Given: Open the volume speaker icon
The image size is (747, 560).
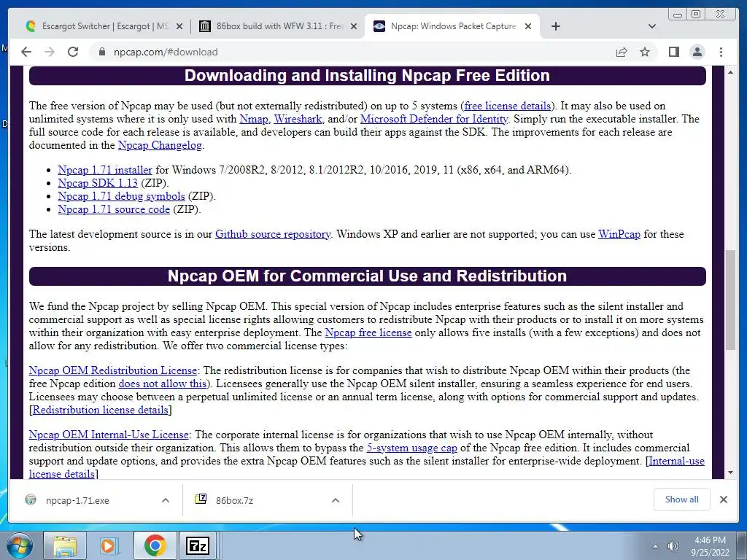Looking at the screenshot, I should tap(673, 546).
